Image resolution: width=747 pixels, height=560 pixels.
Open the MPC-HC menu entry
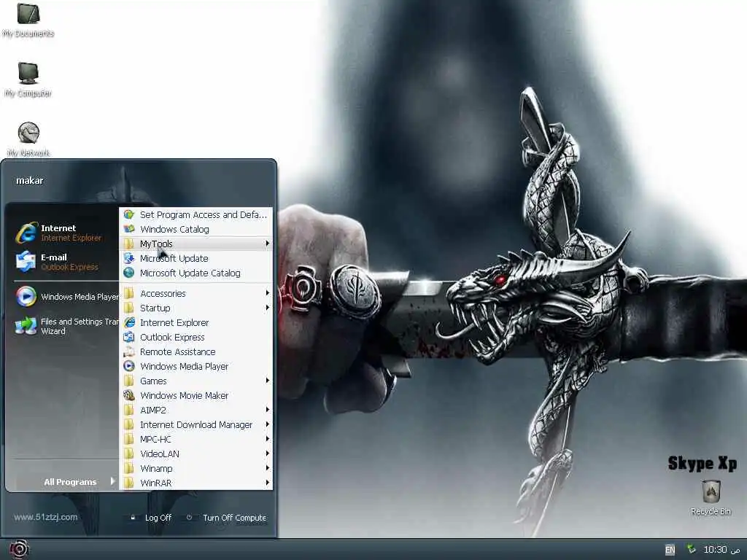click(196, 439)
